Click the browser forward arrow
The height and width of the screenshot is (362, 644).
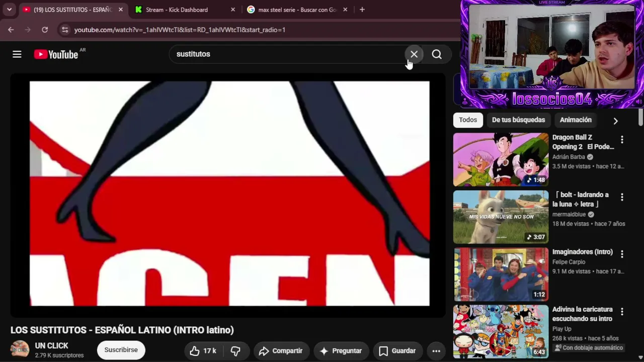28,30
